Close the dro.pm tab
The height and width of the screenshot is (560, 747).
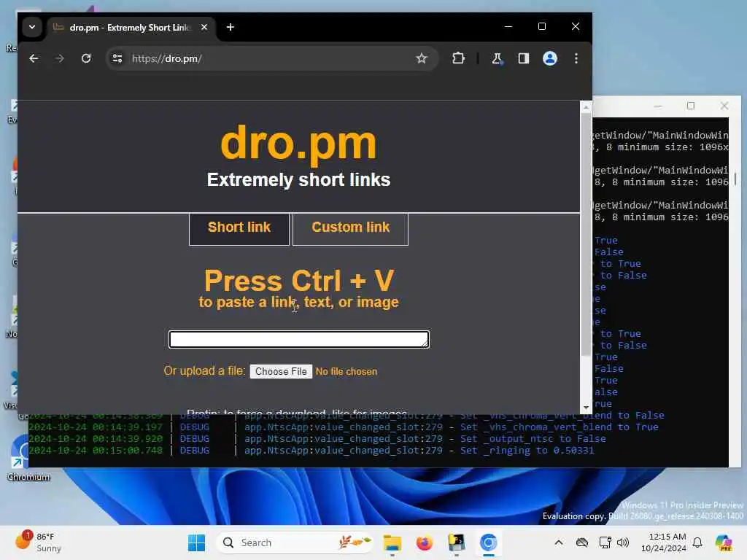pos(204,27)
